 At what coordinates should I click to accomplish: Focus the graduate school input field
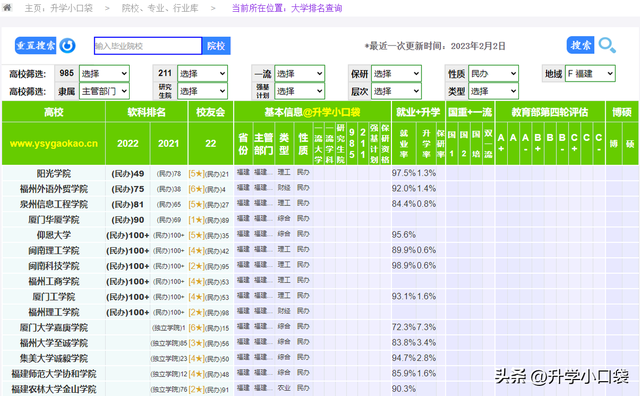click(148, 46)
